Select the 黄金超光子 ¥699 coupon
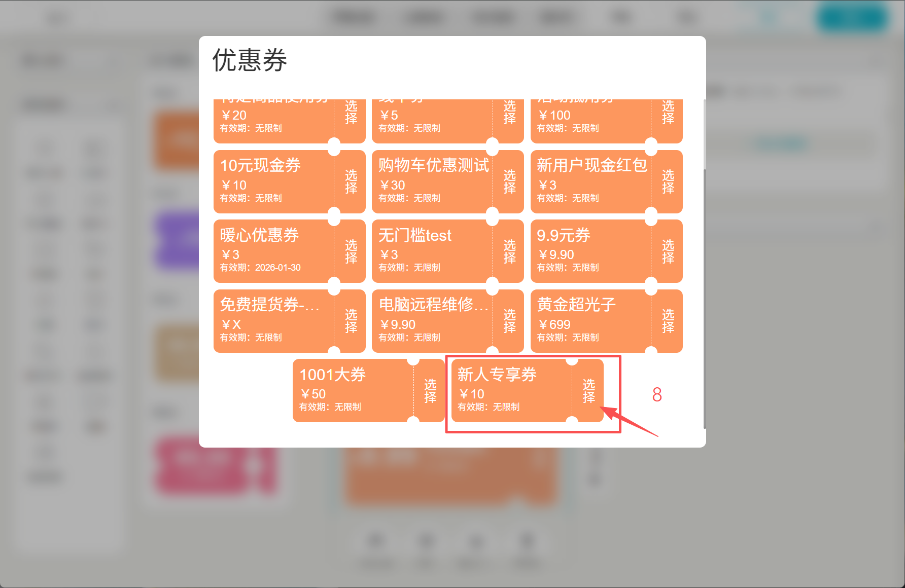 (x=668, y=321)
